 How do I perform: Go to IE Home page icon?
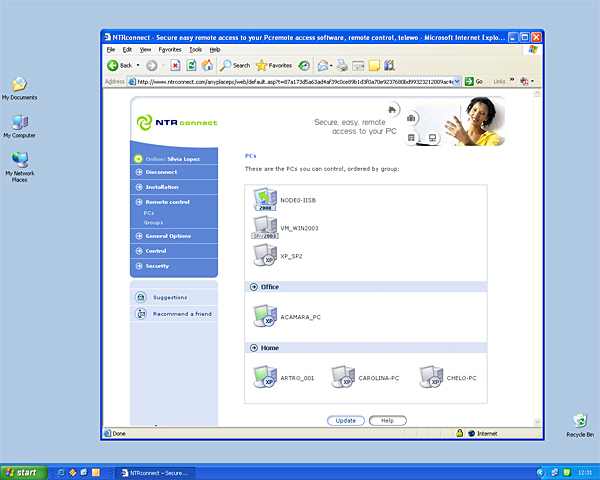(207, 65)
